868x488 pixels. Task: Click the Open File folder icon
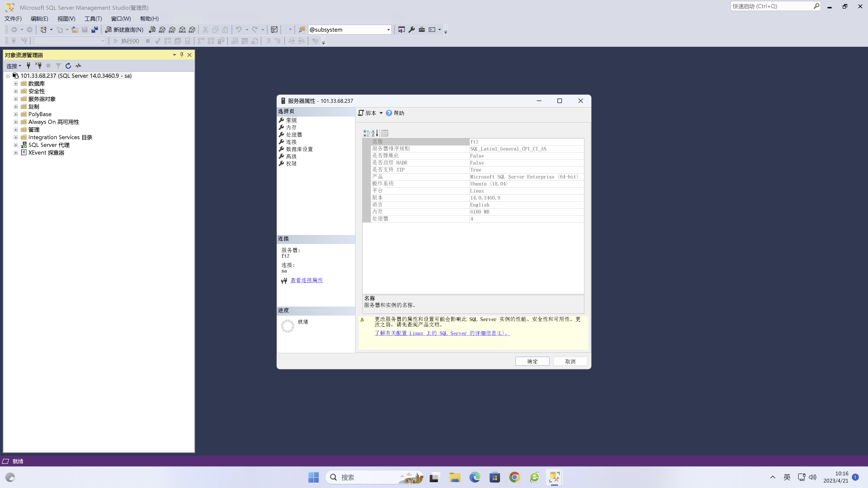[75, 30]
